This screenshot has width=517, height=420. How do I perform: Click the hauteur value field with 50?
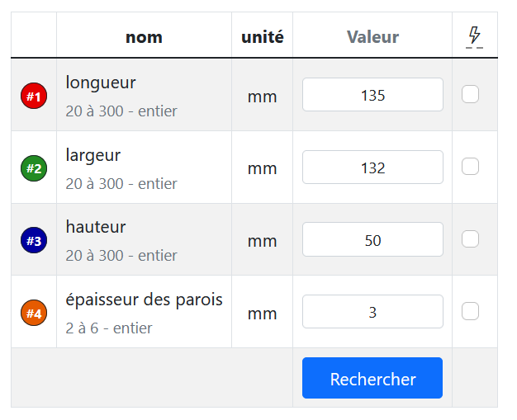(x=372, y=240)
